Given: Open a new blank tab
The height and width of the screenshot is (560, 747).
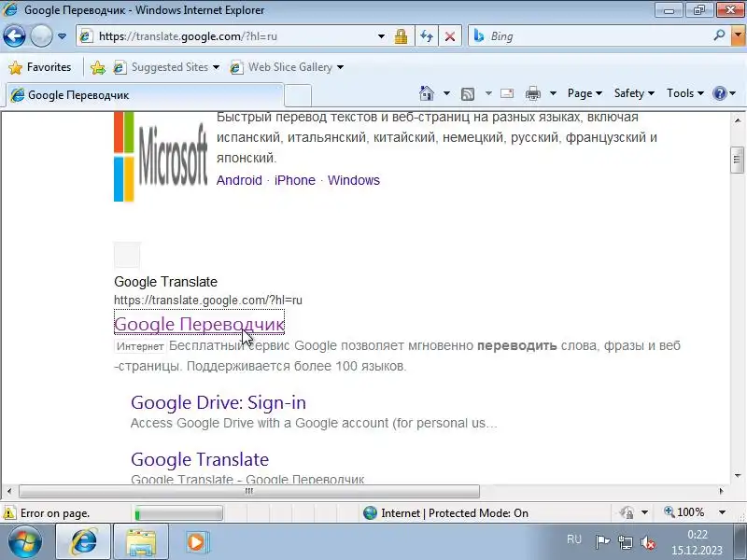Looking at the screenshot, I should pos(298,95).
